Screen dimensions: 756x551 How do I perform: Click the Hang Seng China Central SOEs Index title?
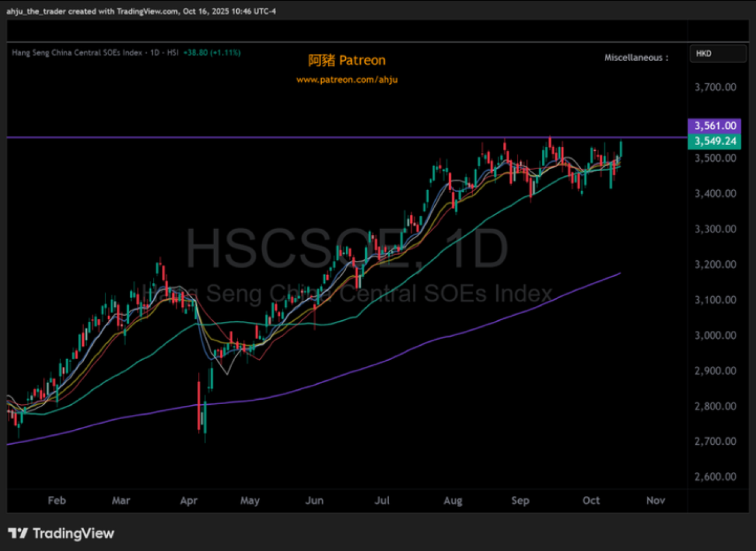(x=77, y=53)
